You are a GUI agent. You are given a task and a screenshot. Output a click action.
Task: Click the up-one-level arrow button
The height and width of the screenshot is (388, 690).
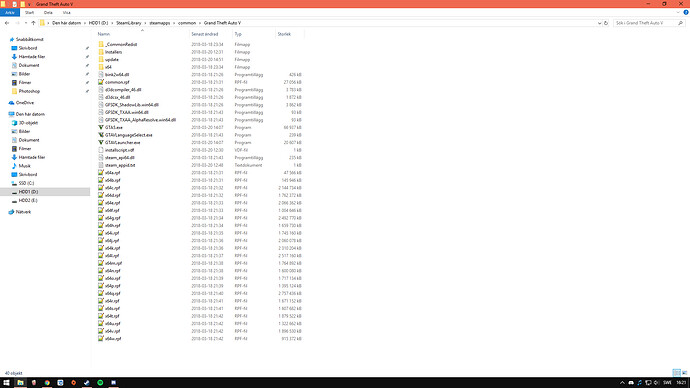33,23
